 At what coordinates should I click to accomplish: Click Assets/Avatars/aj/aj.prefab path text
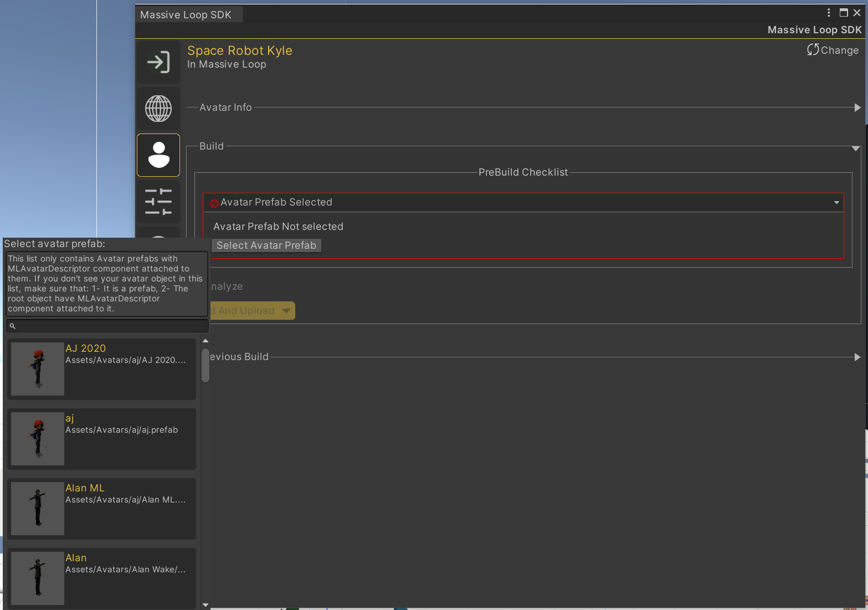point(122,430)
